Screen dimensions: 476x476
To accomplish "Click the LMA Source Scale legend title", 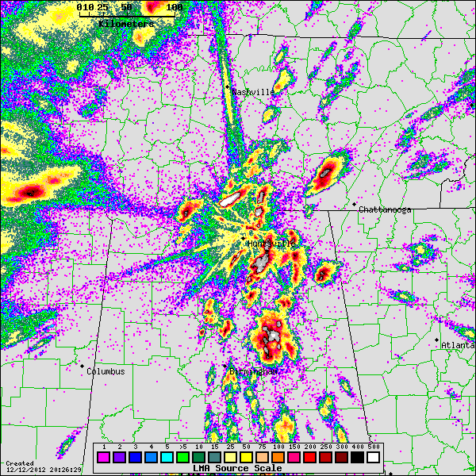I will [237, 468].
